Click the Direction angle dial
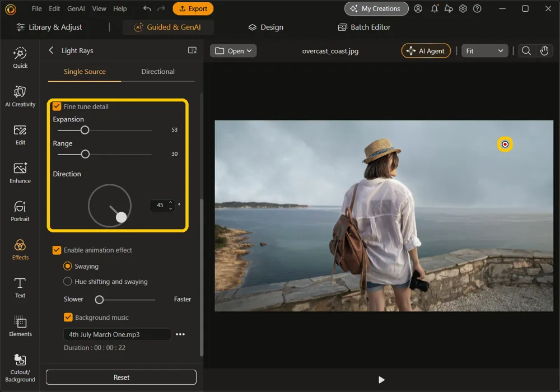The width and height of the screenshot is (560, 392). point(110,206)
